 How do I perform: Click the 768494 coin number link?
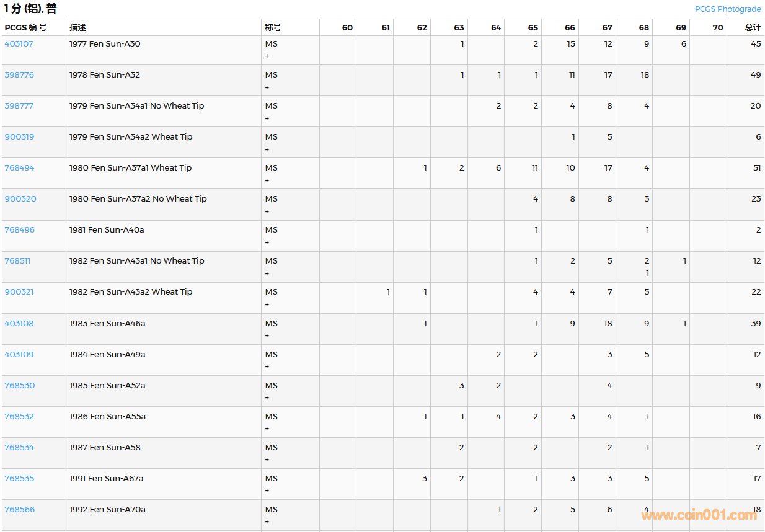click(x=20, y=168)
